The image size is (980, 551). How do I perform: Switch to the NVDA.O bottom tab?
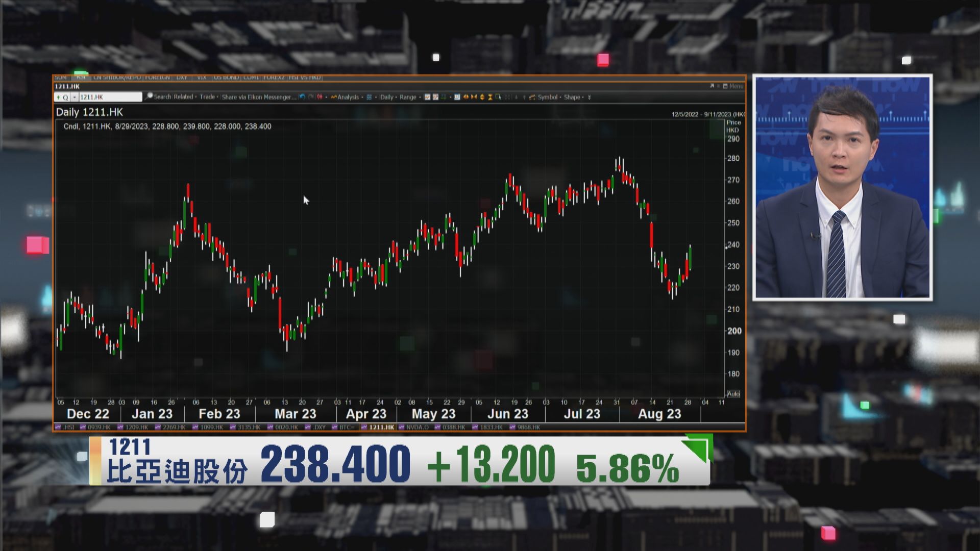click(x=416, y=428)
